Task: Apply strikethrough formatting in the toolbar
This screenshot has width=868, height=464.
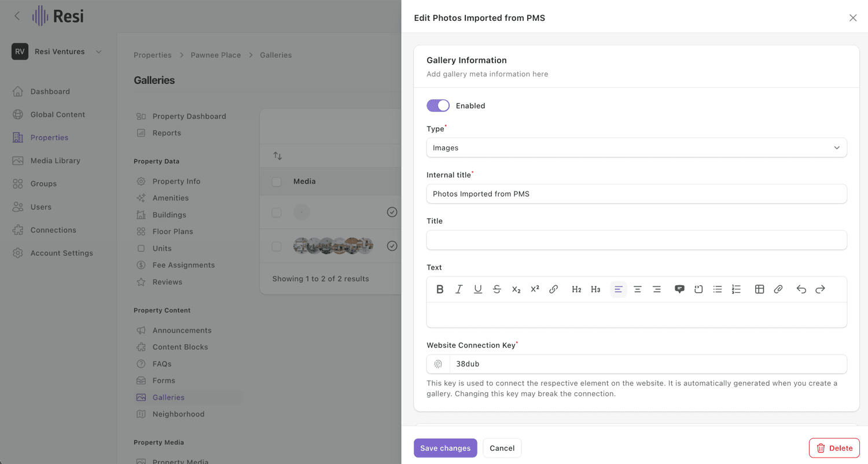Action: point(497,289)
